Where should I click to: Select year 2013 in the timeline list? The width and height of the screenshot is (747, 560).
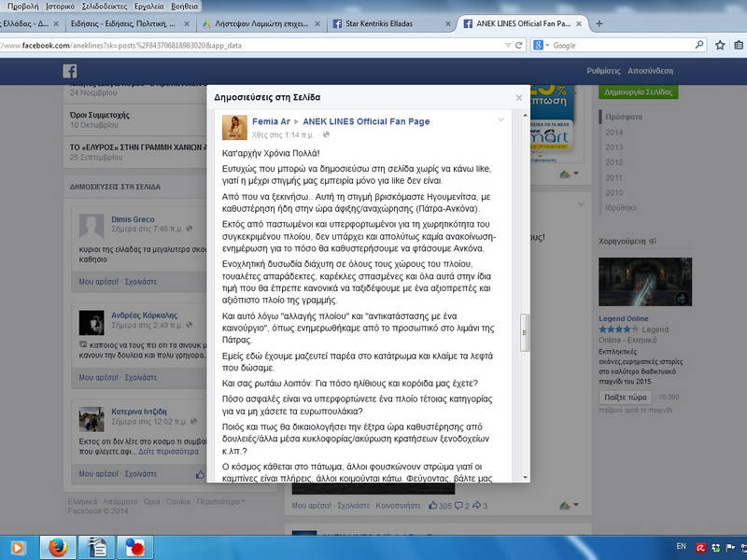point(614,147)
